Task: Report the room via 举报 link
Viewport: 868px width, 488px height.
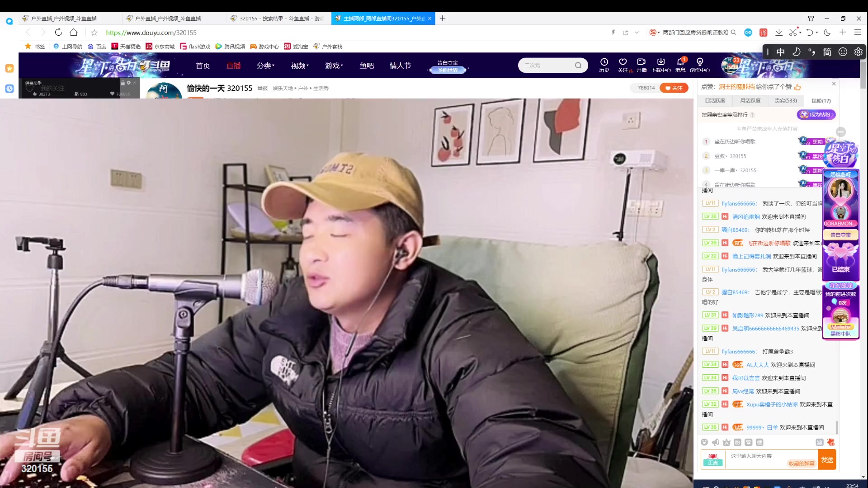Action: pos(263,89)
